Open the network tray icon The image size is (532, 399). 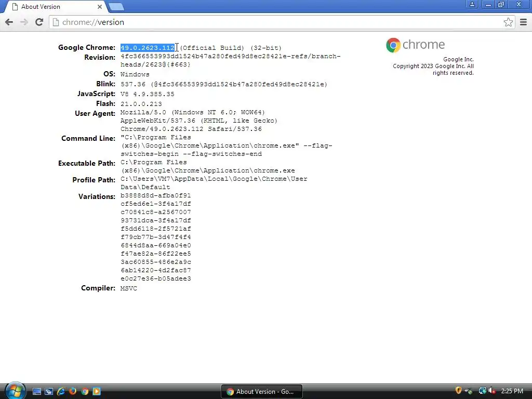[482, 391]
